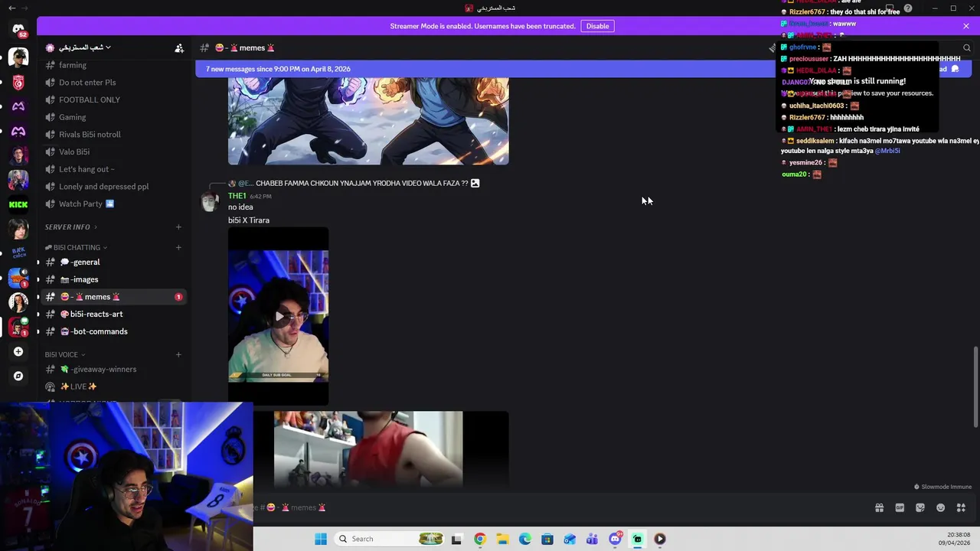
Task: Create channel in SERVER INFO category
Action: (178, 227)
